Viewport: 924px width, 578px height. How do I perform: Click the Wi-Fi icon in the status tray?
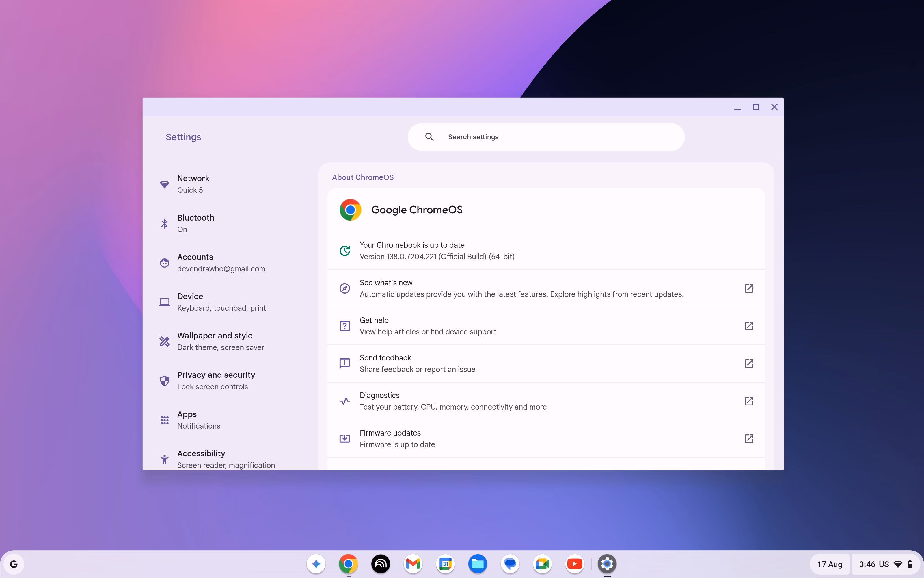coord(898,564)
